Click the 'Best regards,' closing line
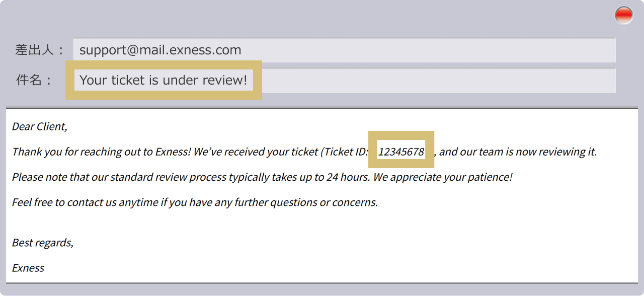 pyautogui.click(x=43, y=243)
